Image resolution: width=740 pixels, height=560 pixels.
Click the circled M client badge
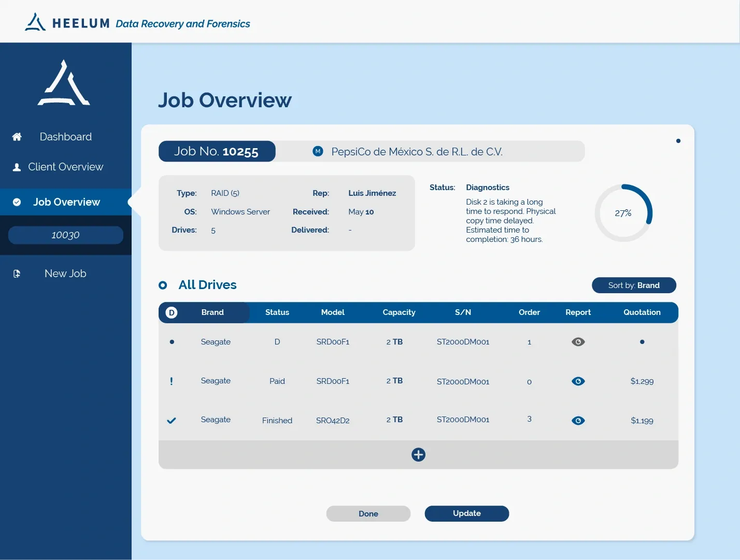coord(318,151)
